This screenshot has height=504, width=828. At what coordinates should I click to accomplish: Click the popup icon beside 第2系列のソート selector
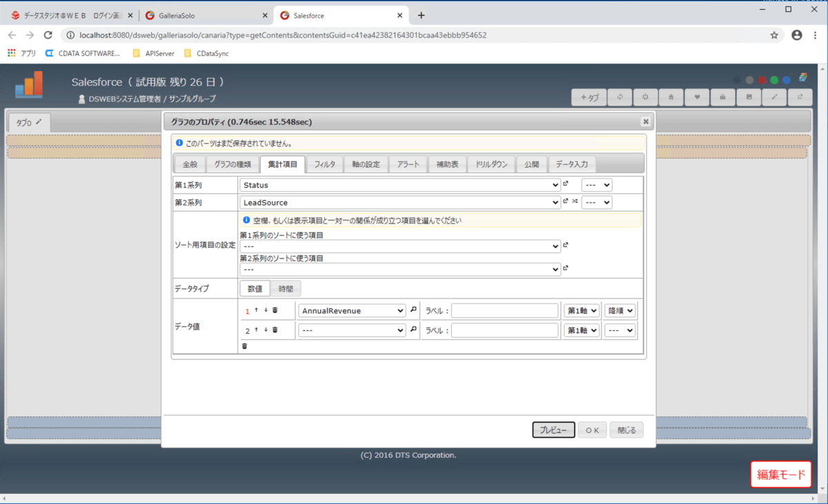coord(566,268)
